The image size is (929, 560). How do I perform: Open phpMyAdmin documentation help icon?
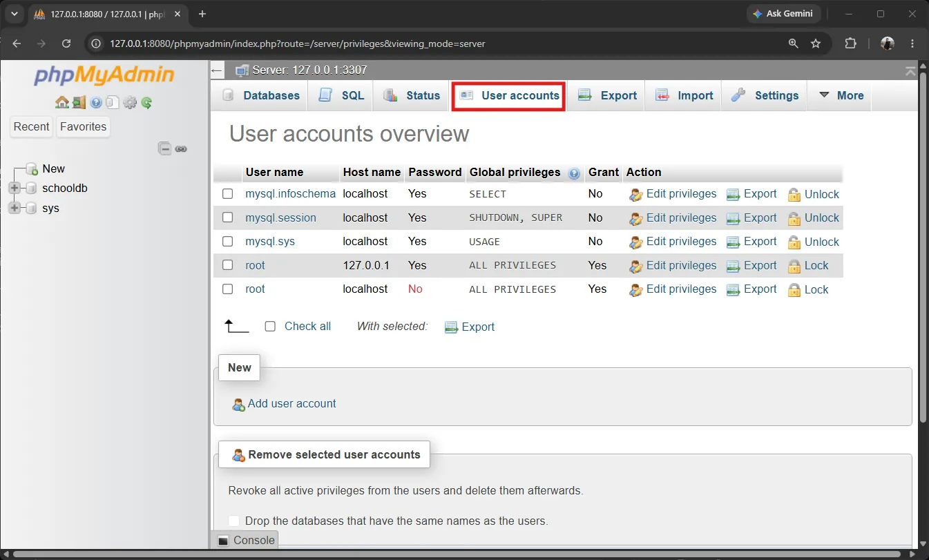pos(96,103)
